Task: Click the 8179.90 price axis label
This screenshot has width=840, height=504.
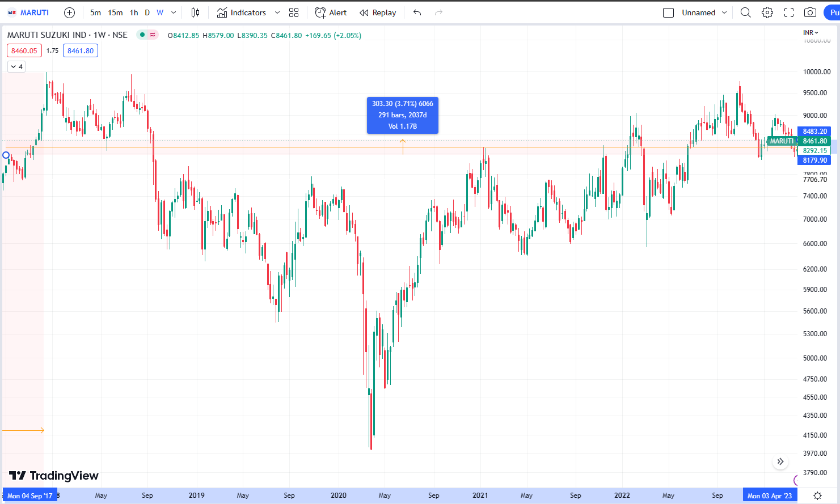Action: click(x=814, y=160)
